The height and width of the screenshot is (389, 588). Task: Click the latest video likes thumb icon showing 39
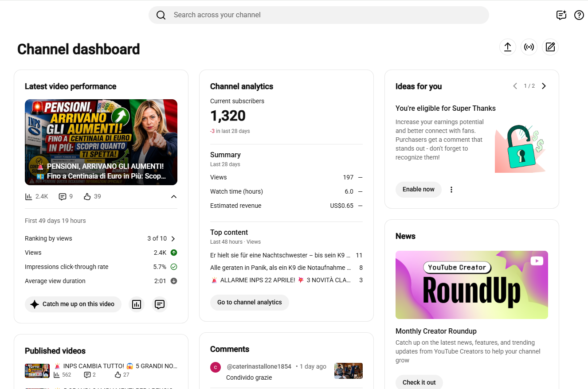tap(87, 196)
